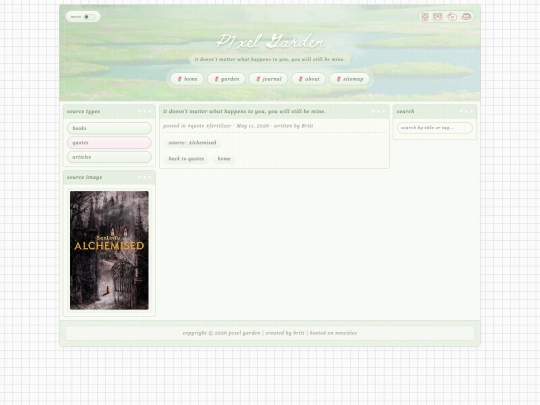The width and height of the screenshot is (540, 405).
Task: Click the heart tag icon in header
Action: (x=452, y=17)
